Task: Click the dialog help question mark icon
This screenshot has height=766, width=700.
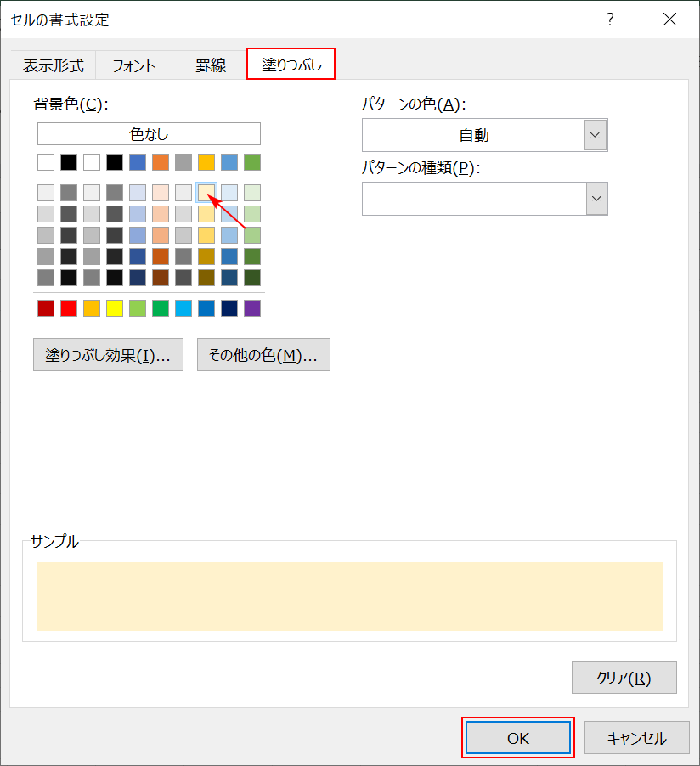Action: (x=610, y=20)
